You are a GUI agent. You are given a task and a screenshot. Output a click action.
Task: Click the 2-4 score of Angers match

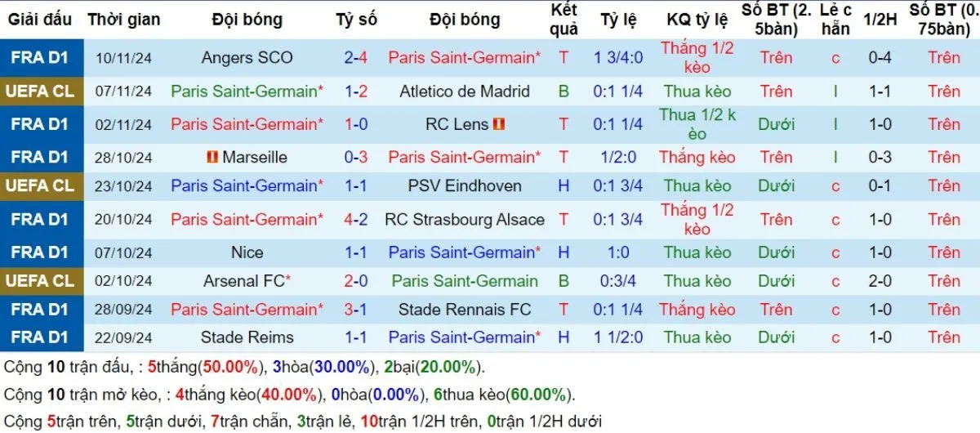tap(356, 58)
